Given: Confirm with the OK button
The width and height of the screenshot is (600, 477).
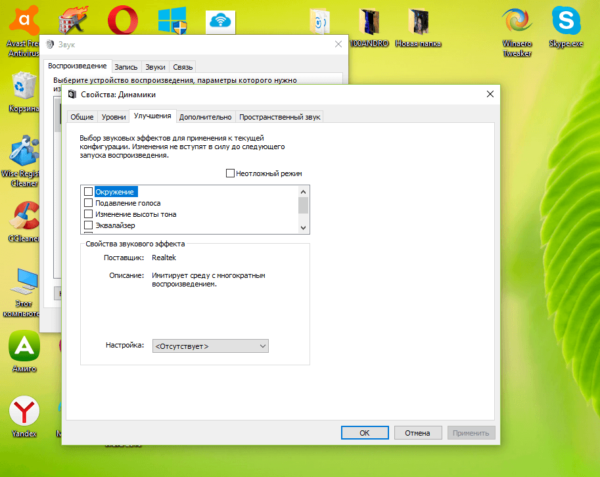Looking at the screenshot, I should click(x=365, y=433).
